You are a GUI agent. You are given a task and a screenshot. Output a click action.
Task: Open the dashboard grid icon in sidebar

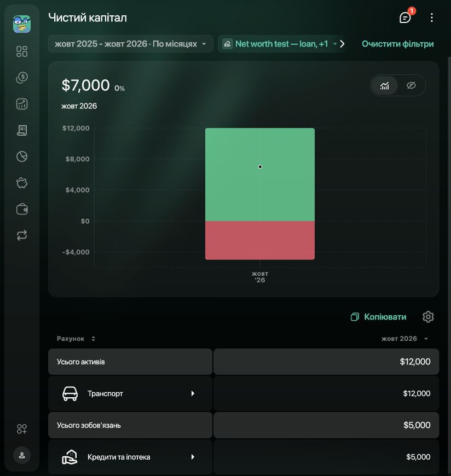[x=22, y=51]
